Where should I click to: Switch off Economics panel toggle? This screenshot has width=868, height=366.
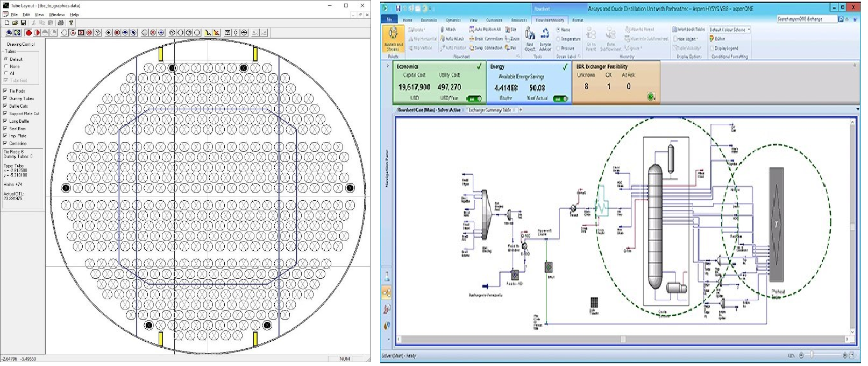pyautogui.click(x=474, y=99)
